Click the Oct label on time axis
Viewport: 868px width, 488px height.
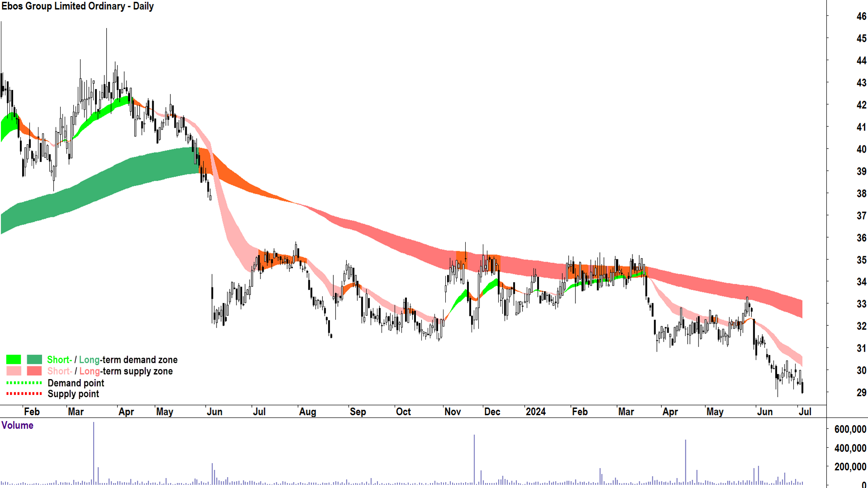coord(403,412)
